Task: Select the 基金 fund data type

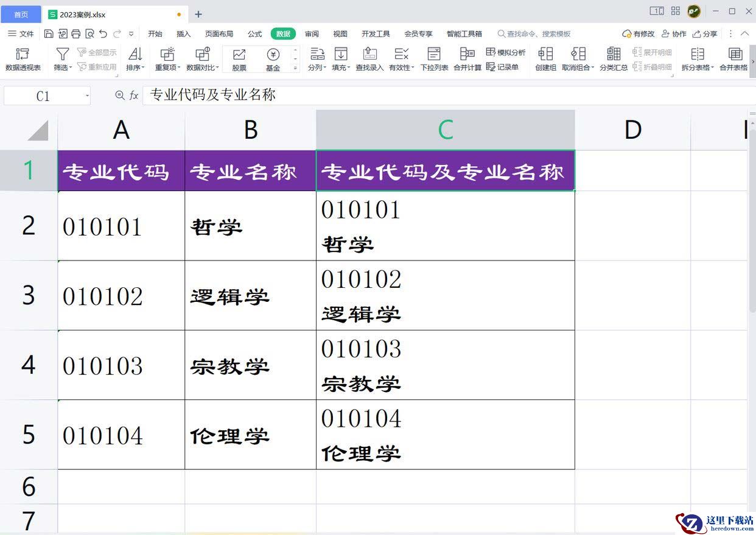Action: pyautogui.click(x=273, y=60)
